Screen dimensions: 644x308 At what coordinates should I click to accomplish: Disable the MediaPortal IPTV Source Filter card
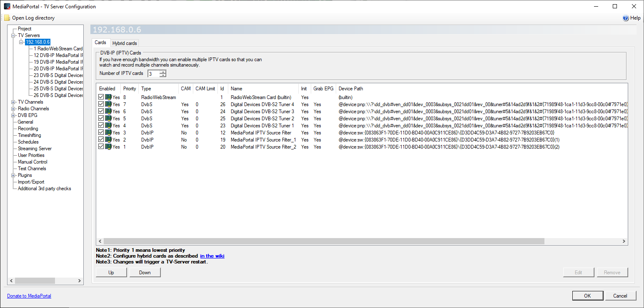101,132
